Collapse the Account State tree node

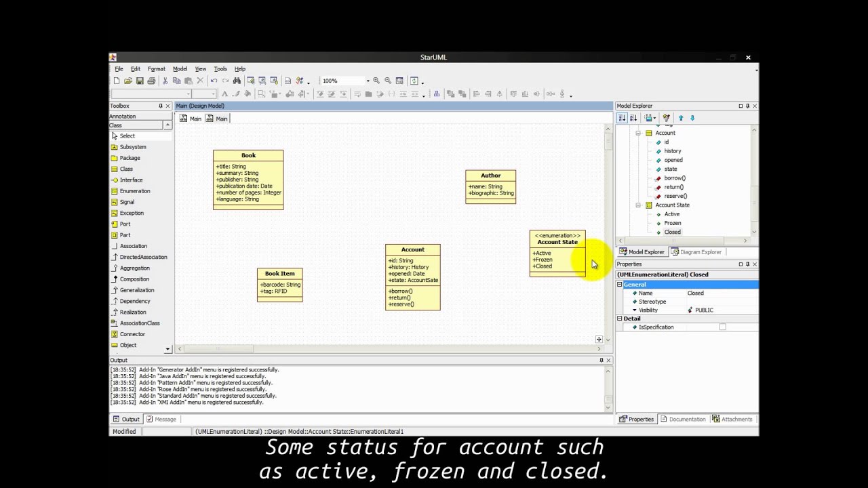(x=638, y=205)
